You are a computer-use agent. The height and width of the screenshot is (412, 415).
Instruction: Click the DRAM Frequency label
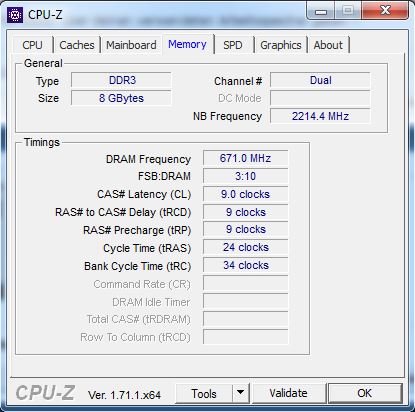click(x=148, y=159)
